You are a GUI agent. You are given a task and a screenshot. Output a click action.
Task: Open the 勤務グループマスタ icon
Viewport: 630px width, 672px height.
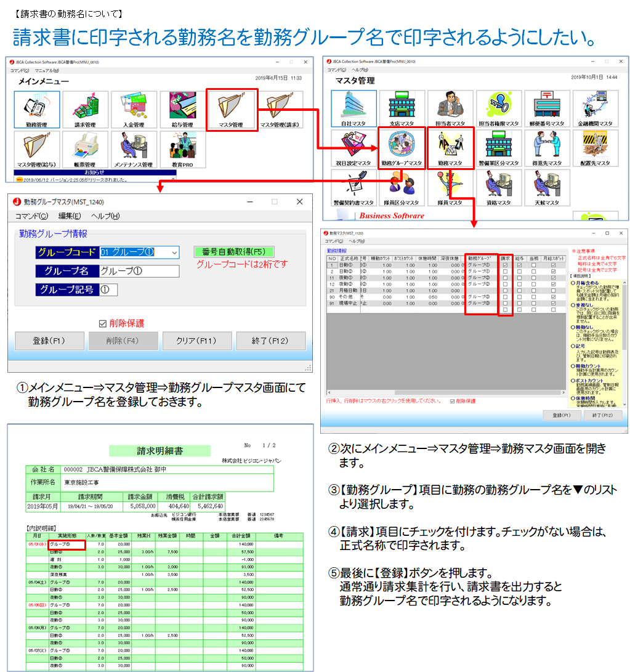[402, 147]
